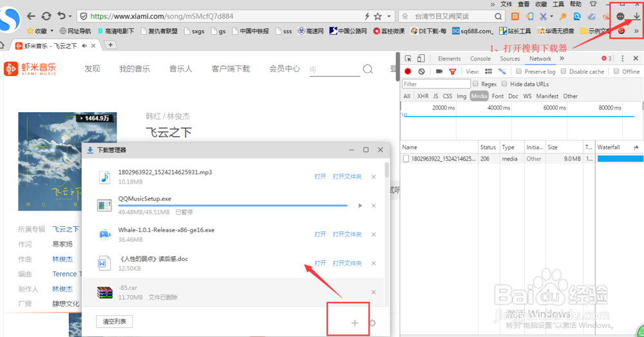644x337 pixels.
Task: Activate DevTools inspect element cursor icon
Action: (x=408, y=59)
